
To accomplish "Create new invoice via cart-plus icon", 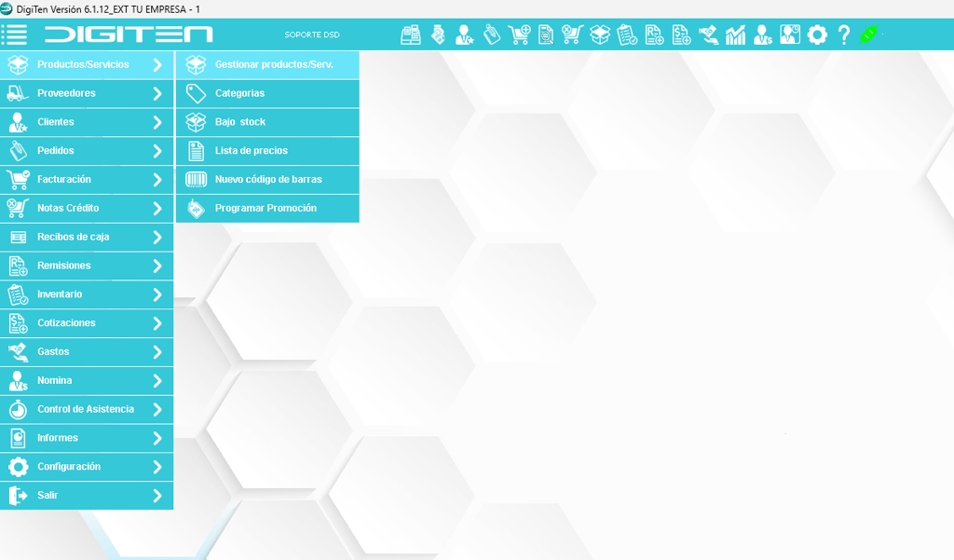I will coord(519,34).
